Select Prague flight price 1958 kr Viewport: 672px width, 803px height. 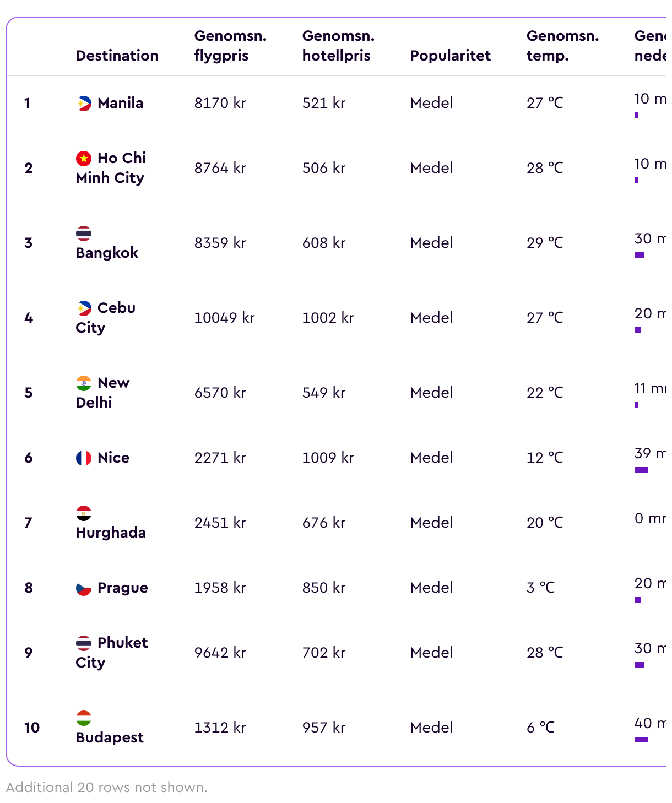(x=220, y=588)
